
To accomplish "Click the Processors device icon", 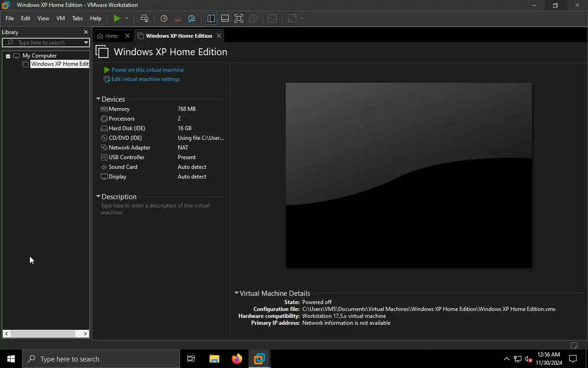I will [x=104, y=119].
